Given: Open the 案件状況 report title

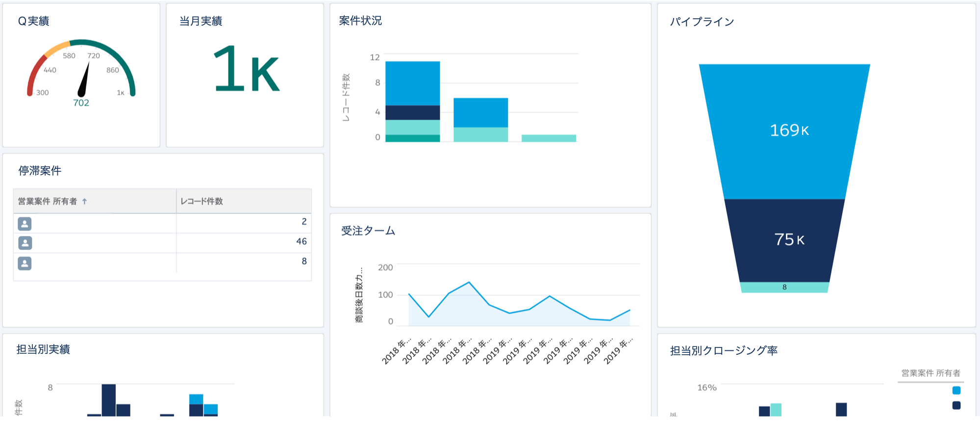Looking at the screenshot, I should coord(360,21).
